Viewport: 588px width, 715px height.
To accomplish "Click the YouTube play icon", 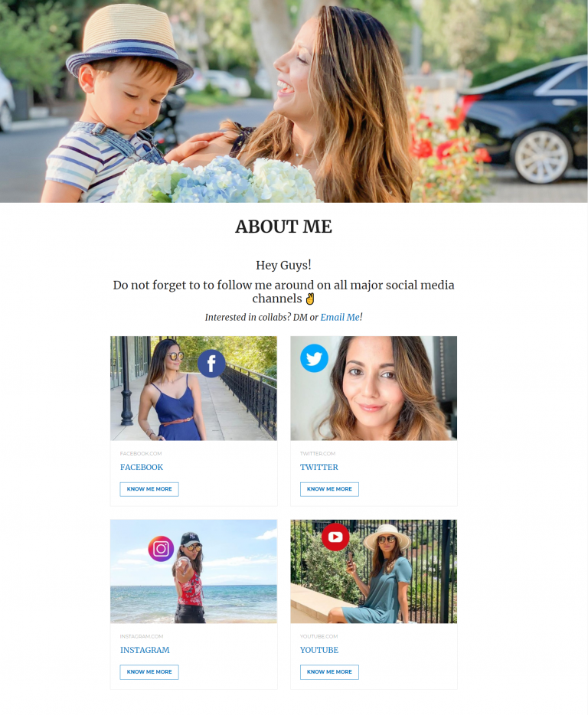I will (335, 537).
